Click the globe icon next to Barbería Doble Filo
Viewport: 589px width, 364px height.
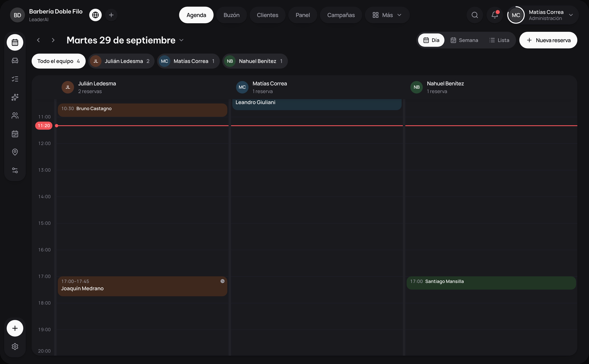tap(95, 15)
